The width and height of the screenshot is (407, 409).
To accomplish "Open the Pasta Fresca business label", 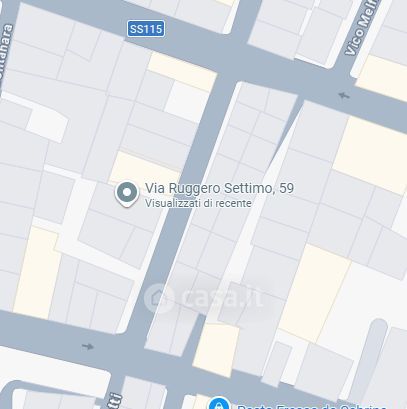I will tap(312, 406).
